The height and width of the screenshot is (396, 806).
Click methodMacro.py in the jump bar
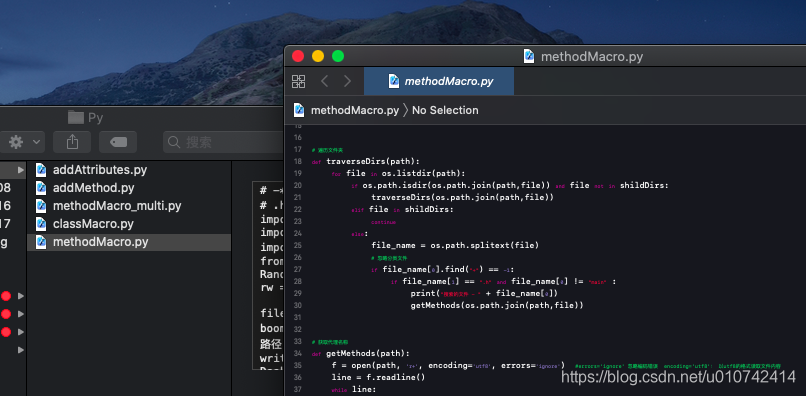[x=355, y=110]
